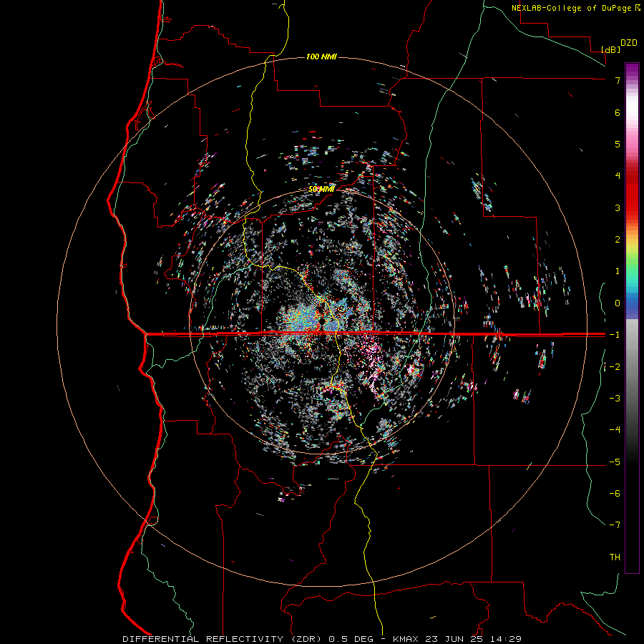Click the -1 value on color scale

[x=615, y=335]
